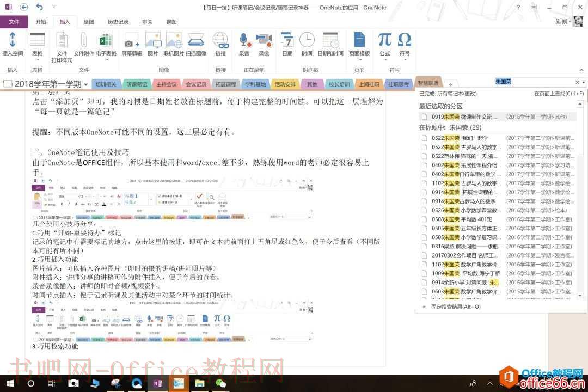Add a new section with plus tab
Screen dimensions: 588x392
click(451, 84)
